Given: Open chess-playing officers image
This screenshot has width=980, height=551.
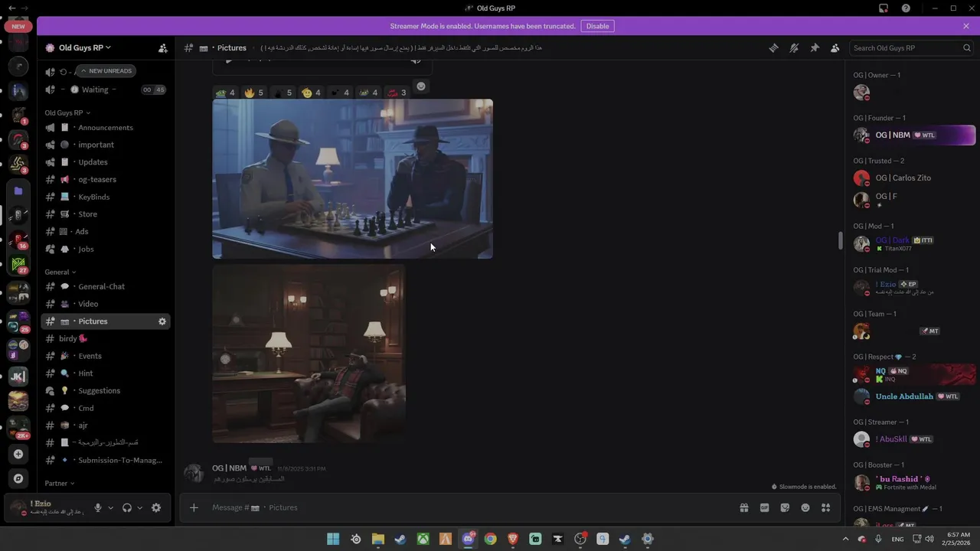Looking at the screenshot, I should 352,179.
